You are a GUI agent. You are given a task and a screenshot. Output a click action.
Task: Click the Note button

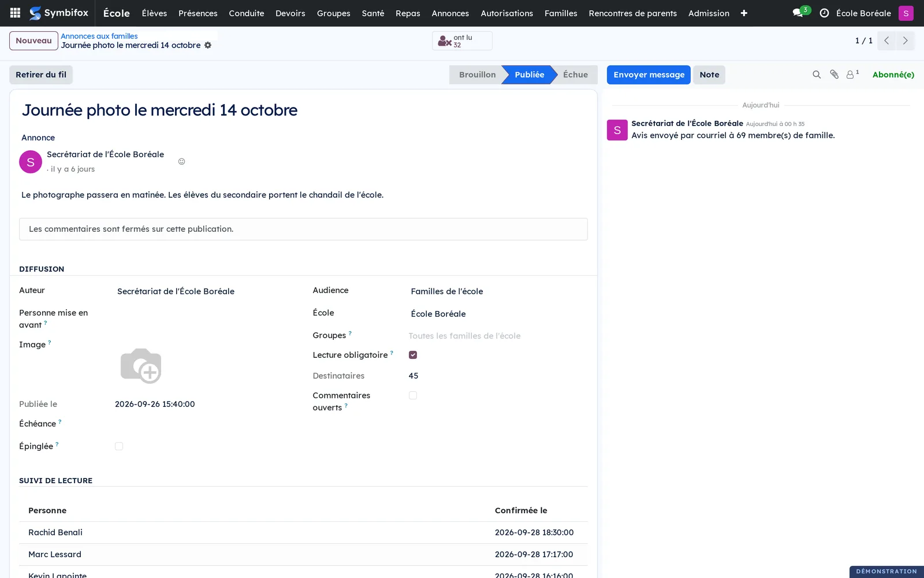pyautogui.click(x=709, y=75)
